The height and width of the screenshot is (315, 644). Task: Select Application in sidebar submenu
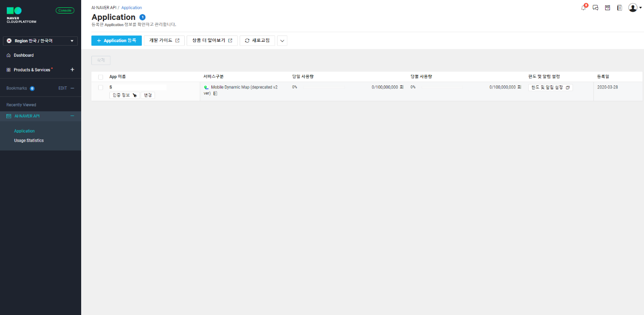24,131
